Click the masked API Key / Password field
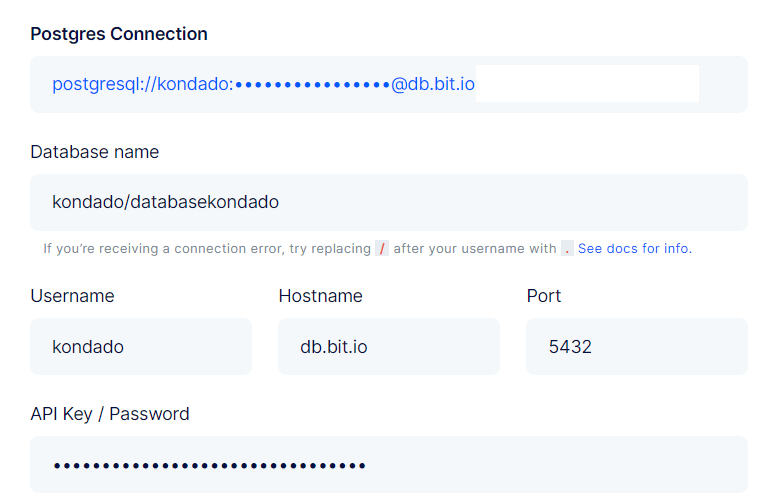The width and height of the screenshot is (778, 501). click(388, 464)
